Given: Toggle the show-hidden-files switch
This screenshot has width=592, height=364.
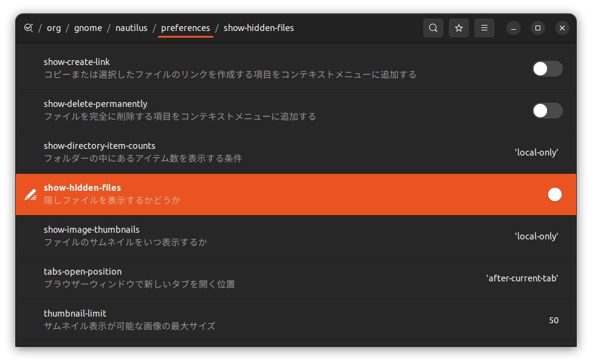Looking at the screenshot, I should click(548, 194).
